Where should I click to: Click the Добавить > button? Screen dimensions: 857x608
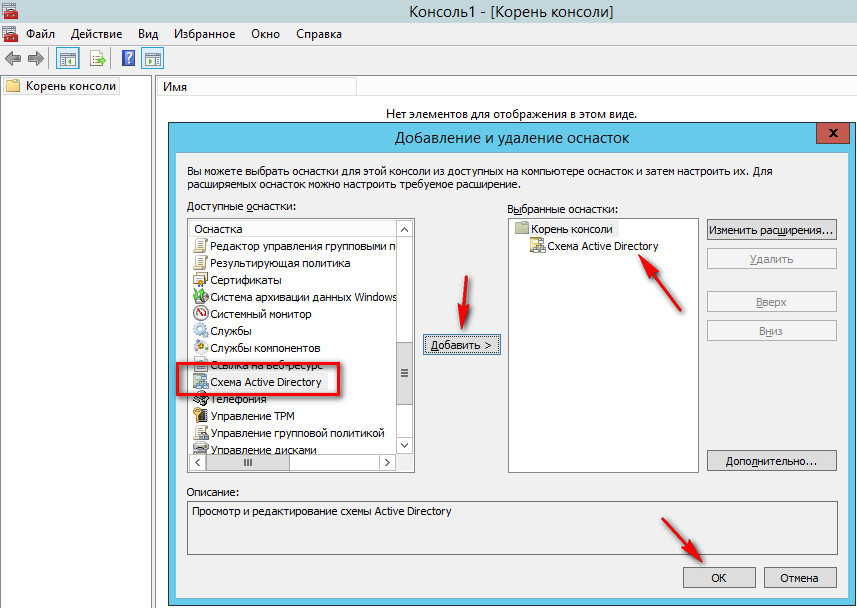[x=462, y=345]
